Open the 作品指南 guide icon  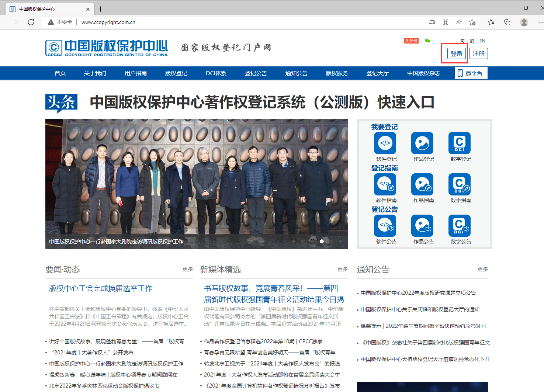[x=422, y=184]
